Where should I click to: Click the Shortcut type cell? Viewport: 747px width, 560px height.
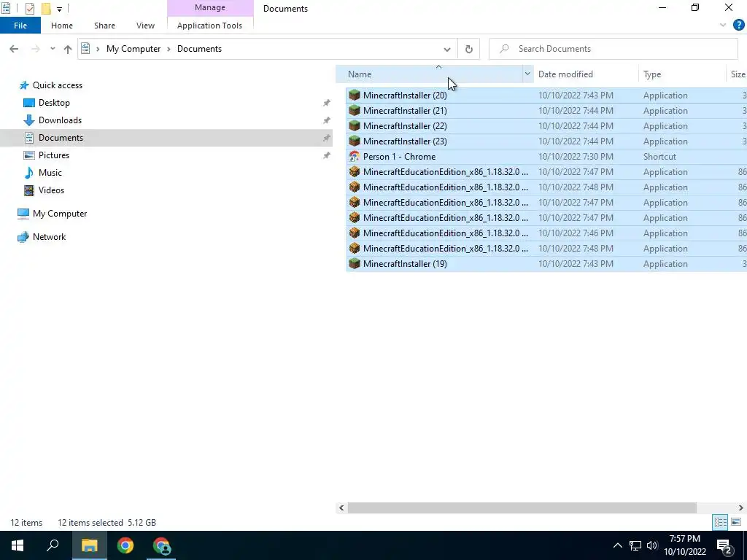coord(659,156)
